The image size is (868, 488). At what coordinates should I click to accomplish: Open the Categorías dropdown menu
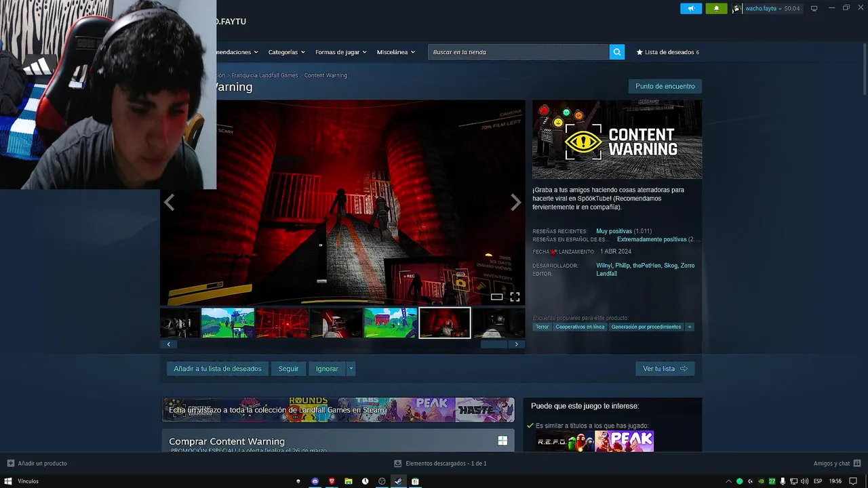click(x=286, y=52)
